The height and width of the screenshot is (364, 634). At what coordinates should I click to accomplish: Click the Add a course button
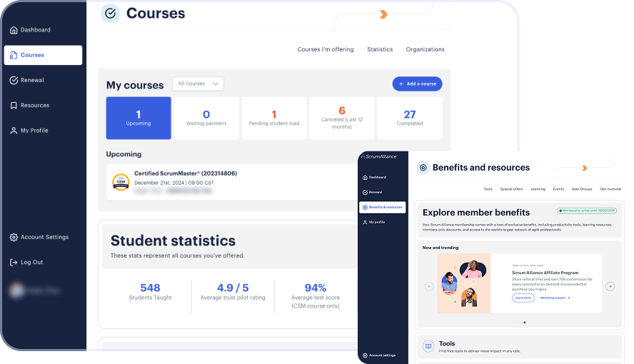417,84
